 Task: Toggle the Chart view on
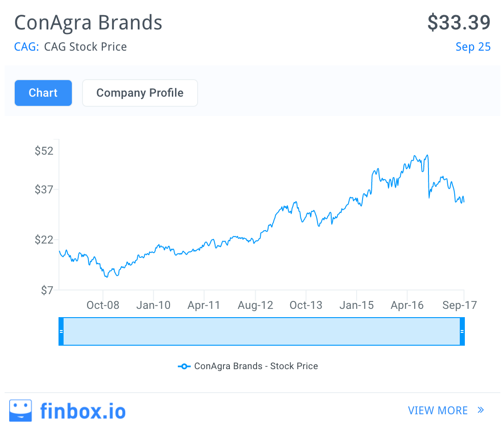click(43, 93)
